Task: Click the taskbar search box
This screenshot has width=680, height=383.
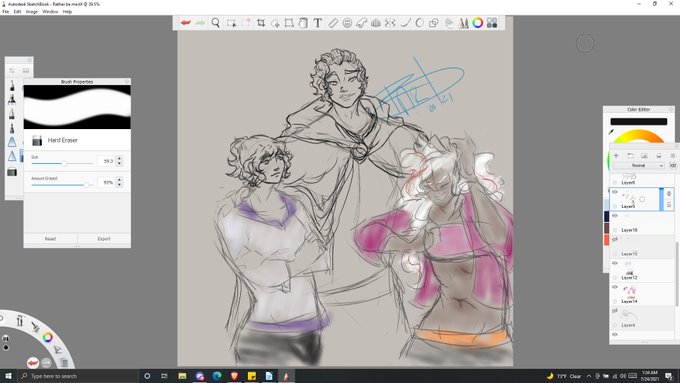Action: [x=78, y=376]
